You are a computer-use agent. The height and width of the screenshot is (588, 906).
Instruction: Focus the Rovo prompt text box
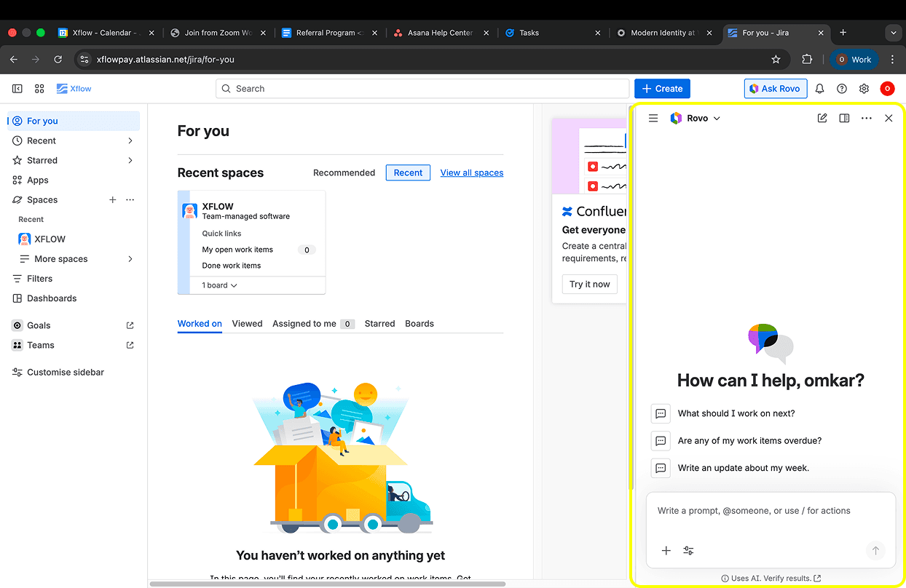[x=771, y=511]
